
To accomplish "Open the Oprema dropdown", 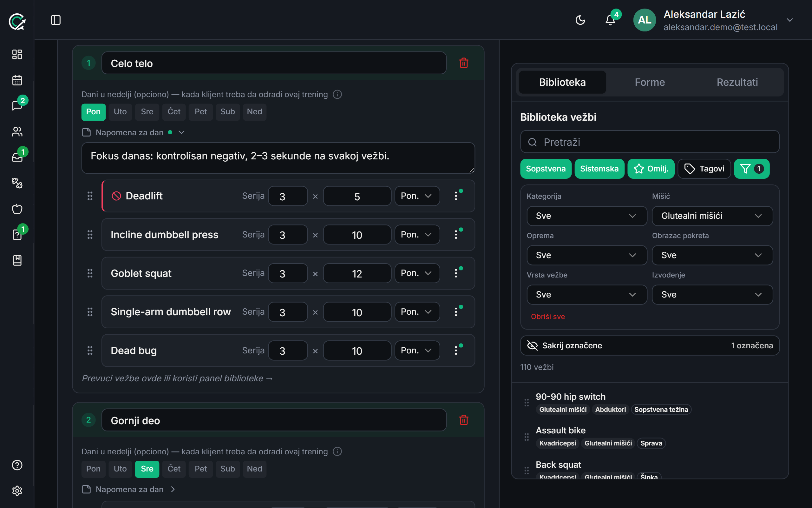I will (x=586, y=255).
